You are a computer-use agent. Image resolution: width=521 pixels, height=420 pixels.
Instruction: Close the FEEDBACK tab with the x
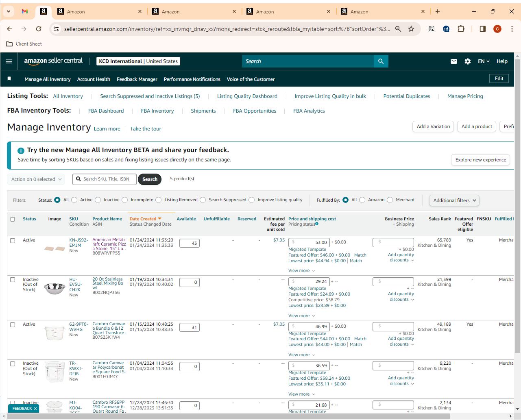(x=35, y=409)
